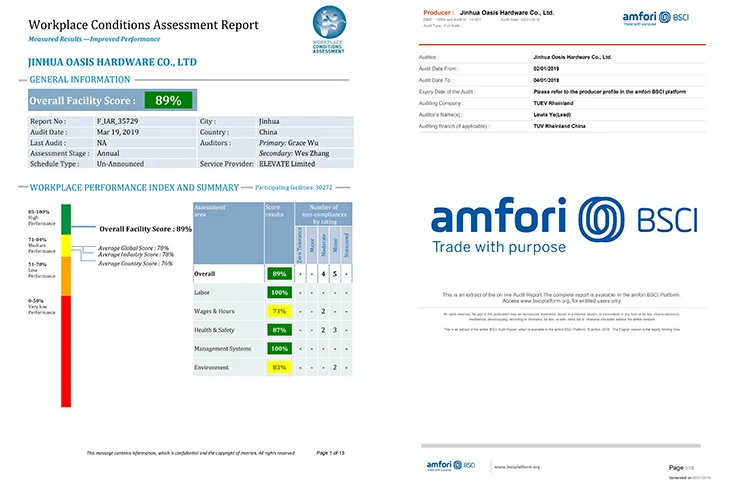750x485 pixels.
Task: Click the 'Management Systems' row label
Action: pyautogui.click(x=222, y=349)
